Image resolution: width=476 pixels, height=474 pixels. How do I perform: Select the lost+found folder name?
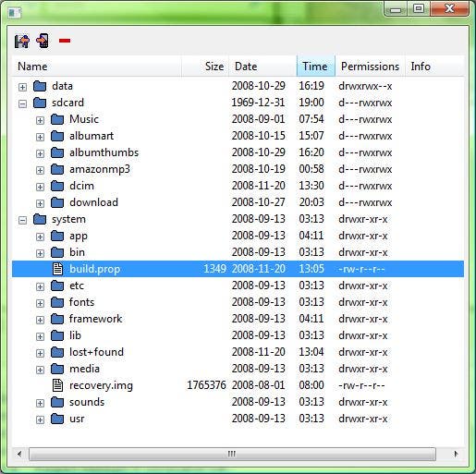coord(96,352)
